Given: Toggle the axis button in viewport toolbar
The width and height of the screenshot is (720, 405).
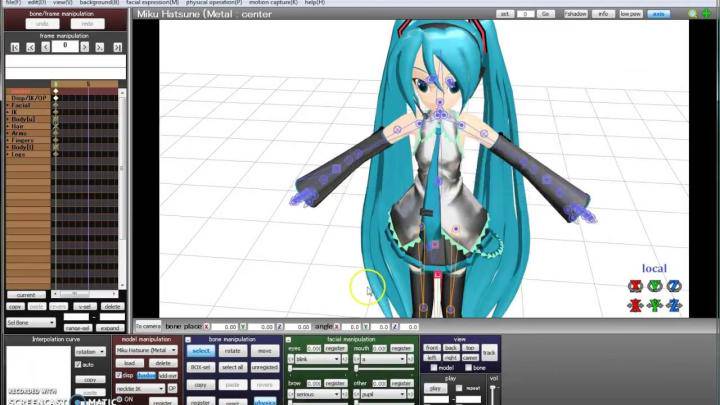Looking at the screenshot, I should point(658,14).
